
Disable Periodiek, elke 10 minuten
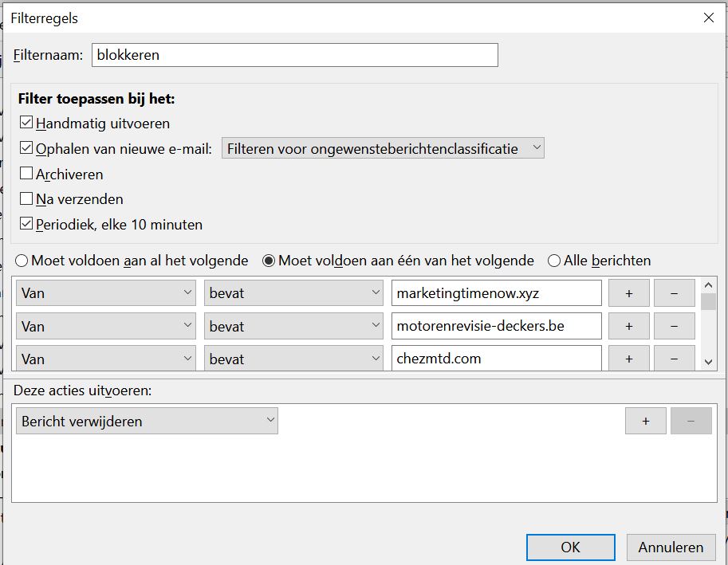26,225
